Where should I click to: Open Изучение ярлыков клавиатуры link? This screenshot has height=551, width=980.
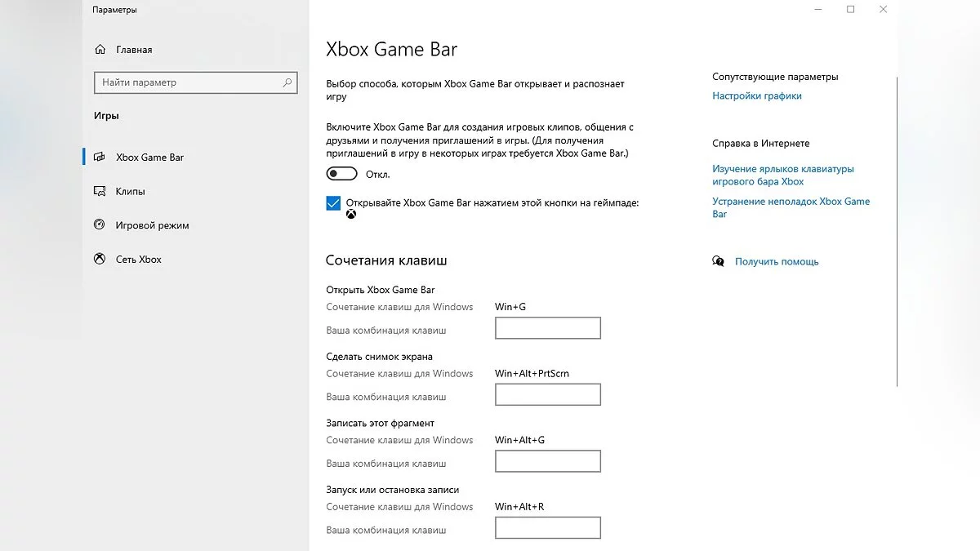(783, 176)
